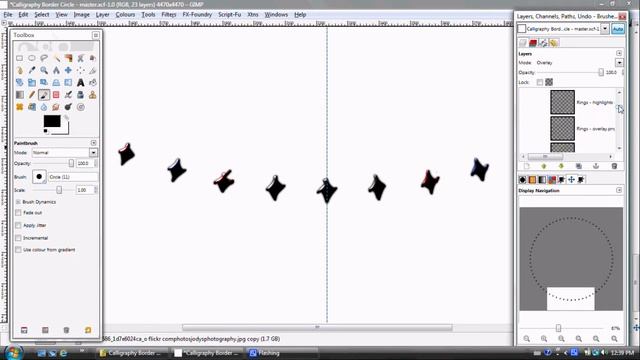
Task: Select the Measure compass tool
Action: point(56,70)
